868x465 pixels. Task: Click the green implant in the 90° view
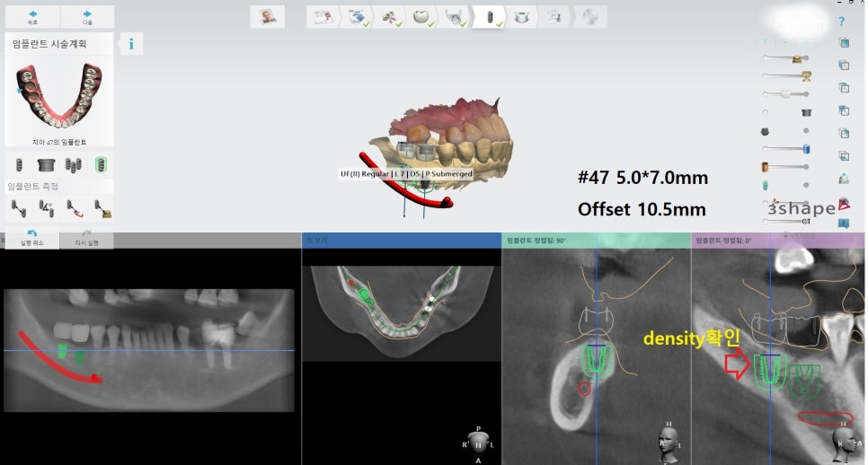point(597,361)
